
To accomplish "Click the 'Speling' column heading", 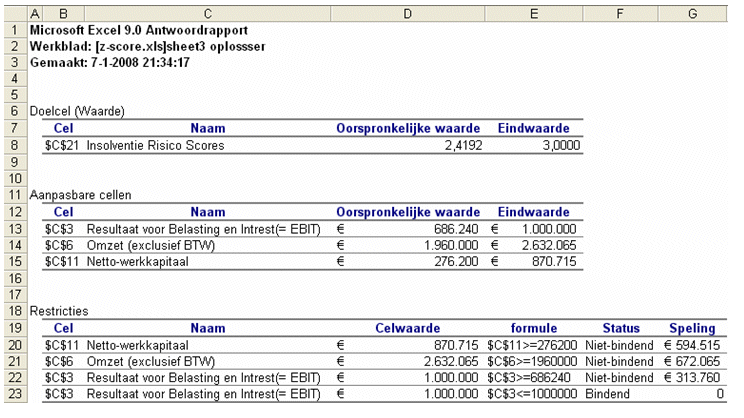I will (x=692, y=328).
